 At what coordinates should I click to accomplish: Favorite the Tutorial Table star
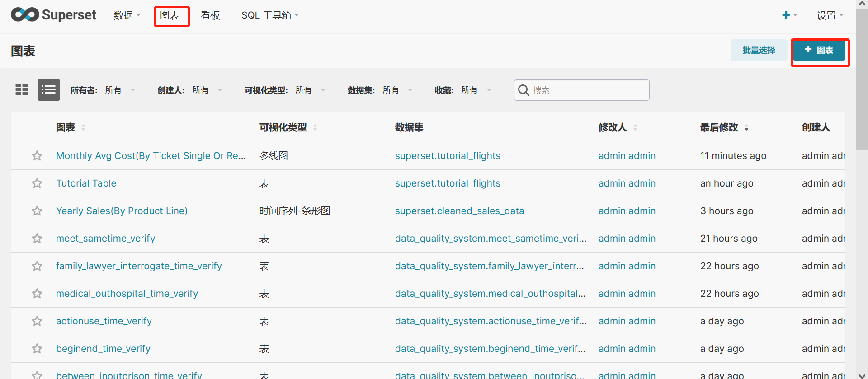[x=37, y=183]
